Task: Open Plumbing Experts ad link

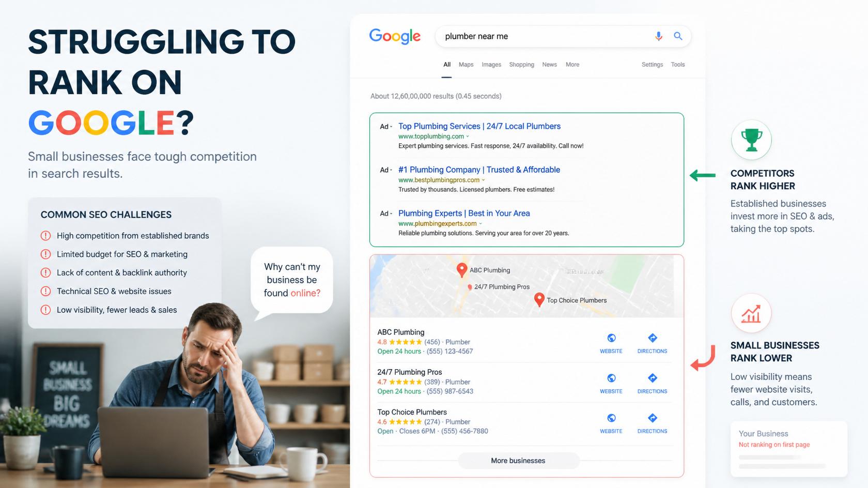Action: coord(464,213)
